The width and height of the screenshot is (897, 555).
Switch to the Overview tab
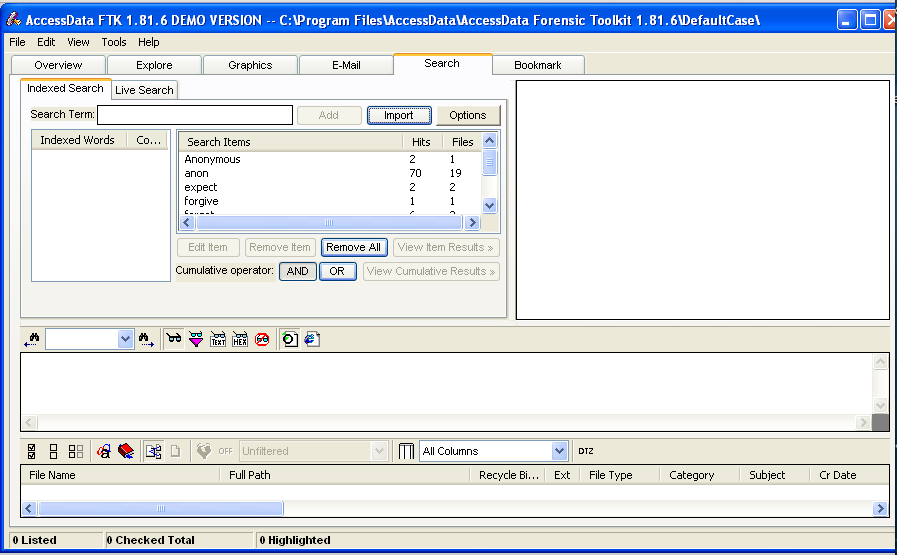pyautogui.click(x=58, y=65)
